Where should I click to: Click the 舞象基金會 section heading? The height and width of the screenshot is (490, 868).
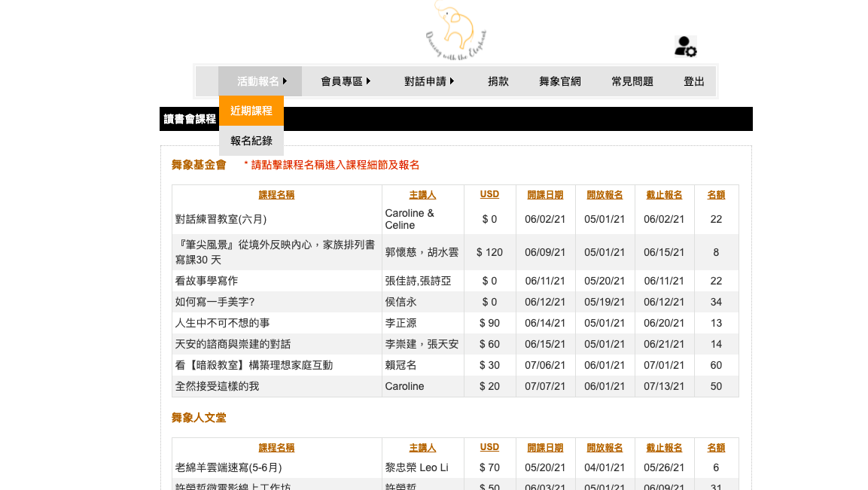[x=199, y=164]
